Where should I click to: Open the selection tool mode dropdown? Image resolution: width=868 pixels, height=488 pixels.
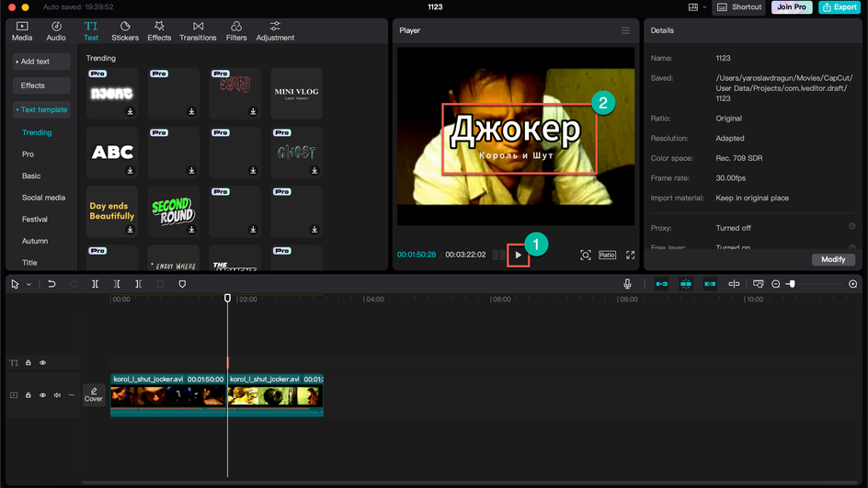(x=29, y=284)
